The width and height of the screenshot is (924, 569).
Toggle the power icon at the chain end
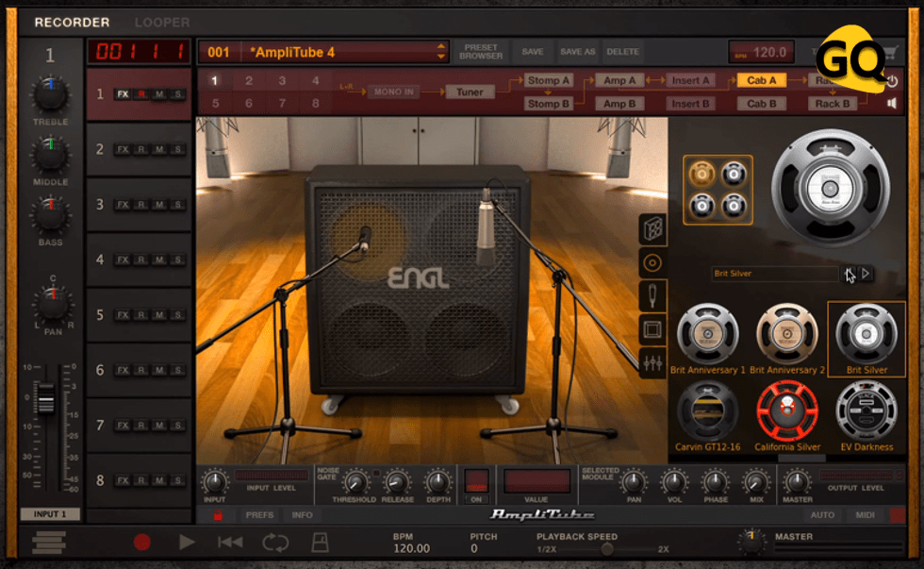[892, 81]
